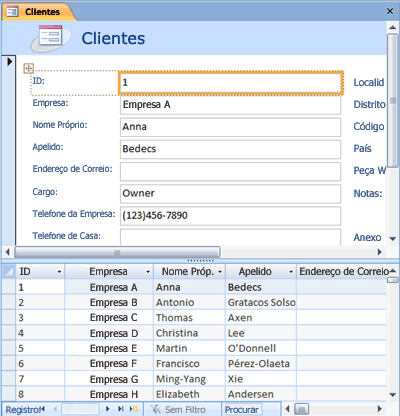Viewport: 400px width, 416px height.
Task: Select row 5 with Martin O'Donnell
Action: [x=194, y=348]
